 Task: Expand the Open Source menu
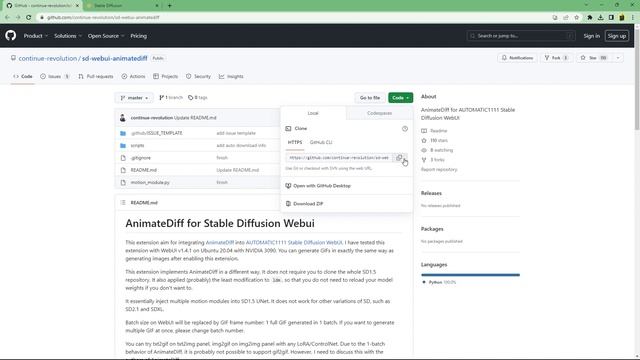(x=106, y=36)
